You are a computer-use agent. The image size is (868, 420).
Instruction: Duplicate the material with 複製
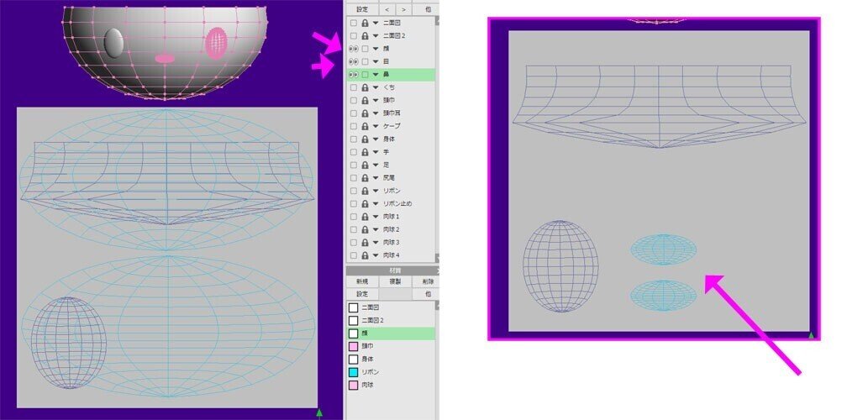coord(395,281)
